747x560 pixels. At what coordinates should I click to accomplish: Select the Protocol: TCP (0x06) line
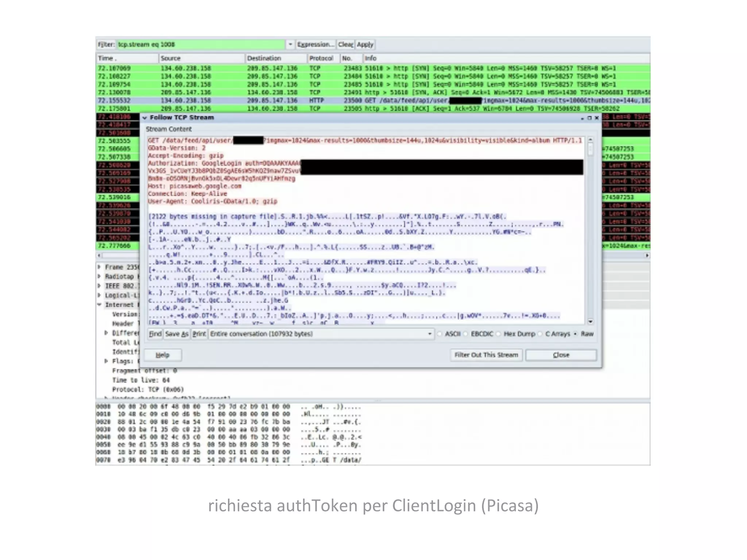click(x=148, y=390)
